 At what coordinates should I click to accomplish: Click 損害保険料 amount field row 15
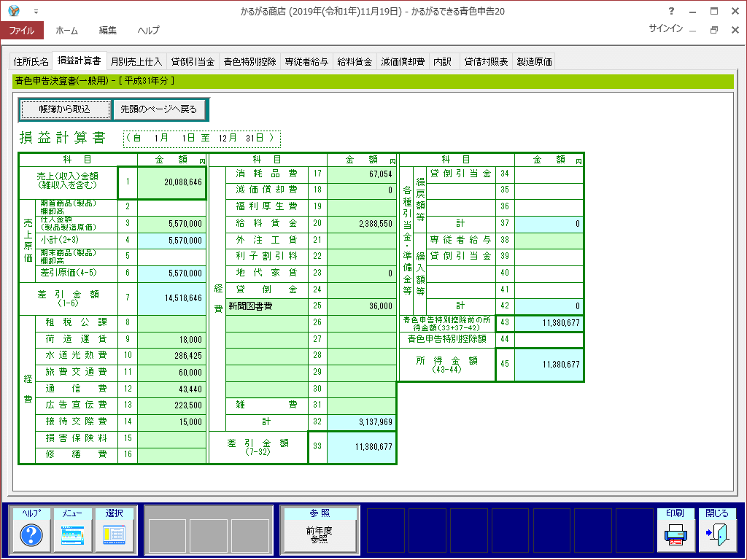(172, 438)
